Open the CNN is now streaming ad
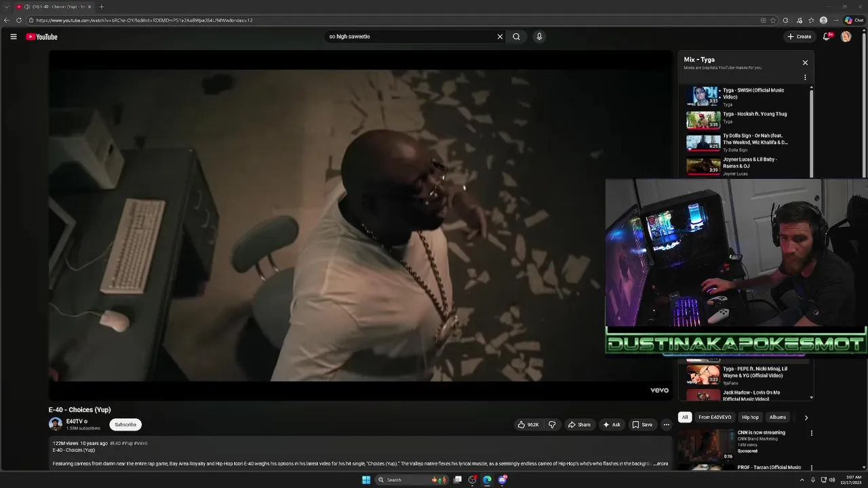The height and width of the screenshot is (488, 868). point(762,432)
